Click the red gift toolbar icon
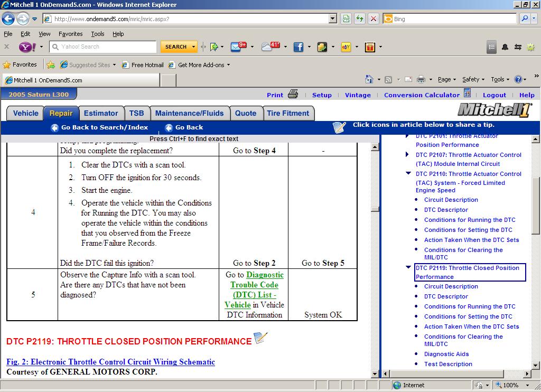The image size is (541, 392). tap(370, 46)
